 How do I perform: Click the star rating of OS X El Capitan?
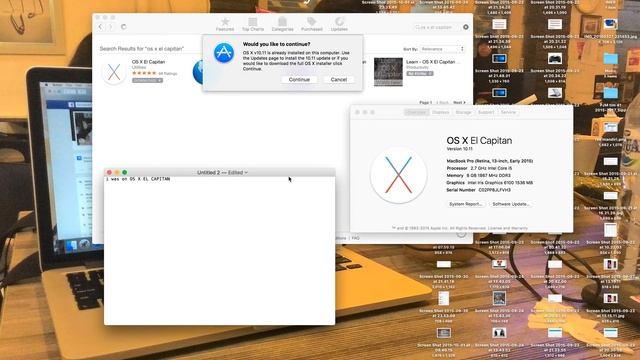144,73
